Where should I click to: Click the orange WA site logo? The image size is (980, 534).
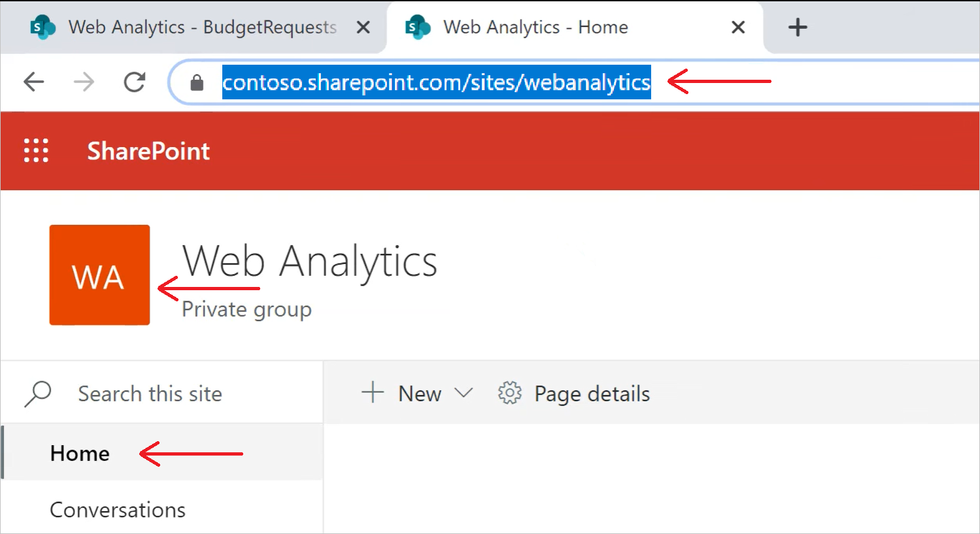(x=99, y=275)
